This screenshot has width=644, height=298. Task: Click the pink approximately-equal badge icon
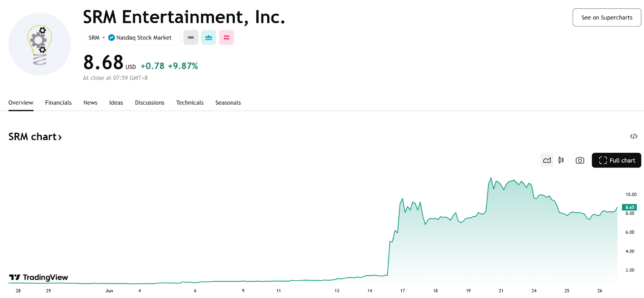pyautogui.click(x=227, y=37)
